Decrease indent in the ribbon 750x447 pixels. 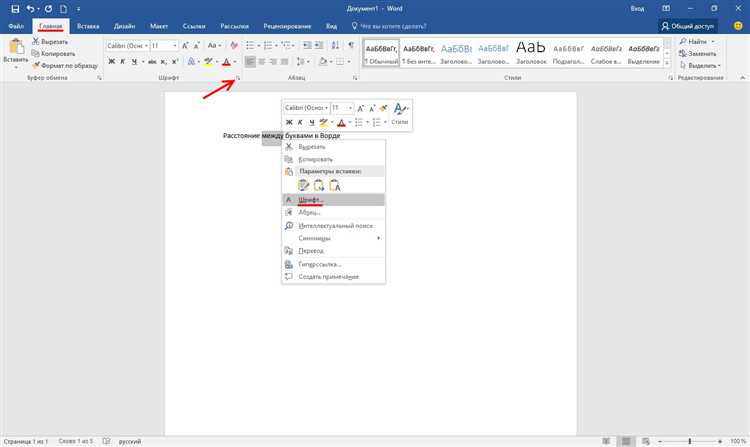(307, 45)
